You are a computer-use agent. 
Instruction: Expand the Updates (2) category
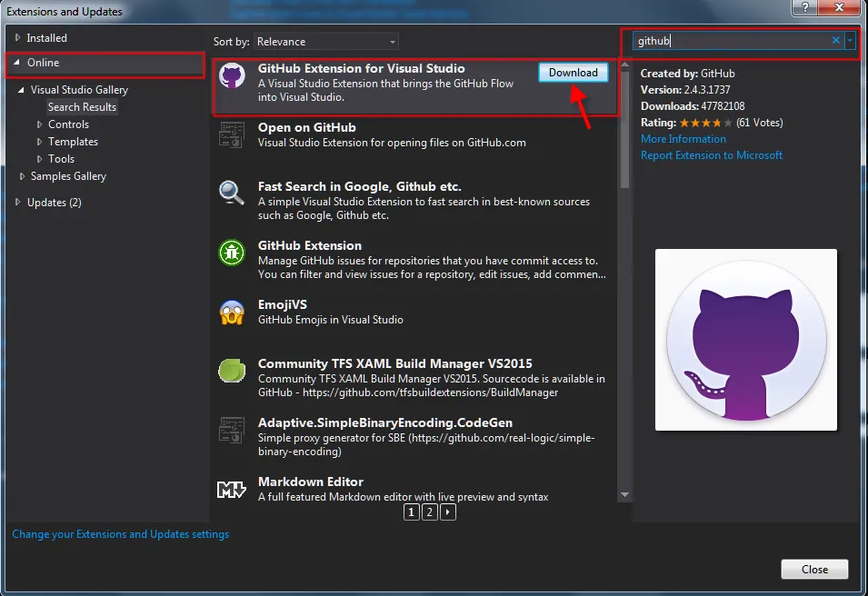17,202
